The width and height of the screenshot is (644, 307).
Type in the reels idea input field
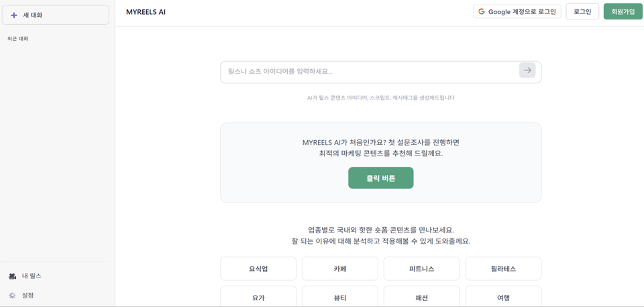click(x=369, y=71)
